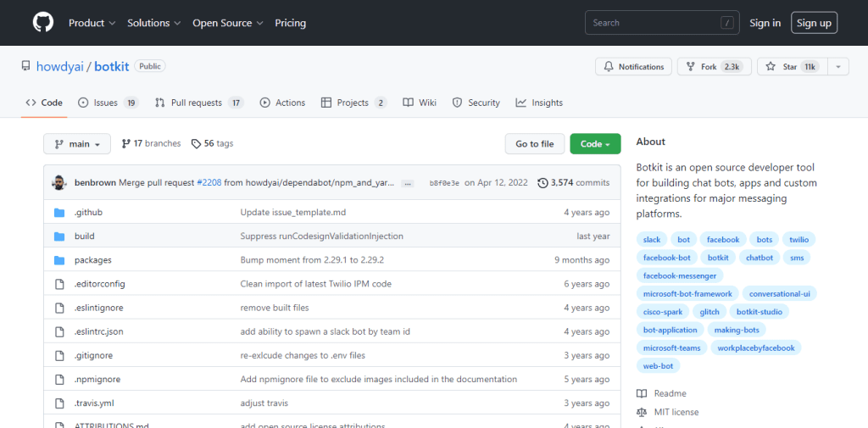Click the benbrown author name

pyautogui.click(x=95, y=183)
